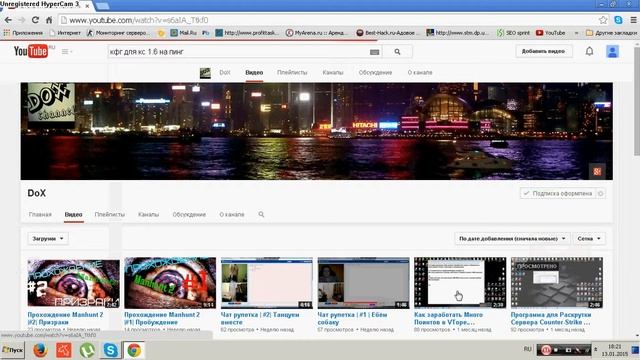The image size is (640, 360).
Task: Open Чат рулетка #2 video thumbnail
Action: (x=267, y=282)
